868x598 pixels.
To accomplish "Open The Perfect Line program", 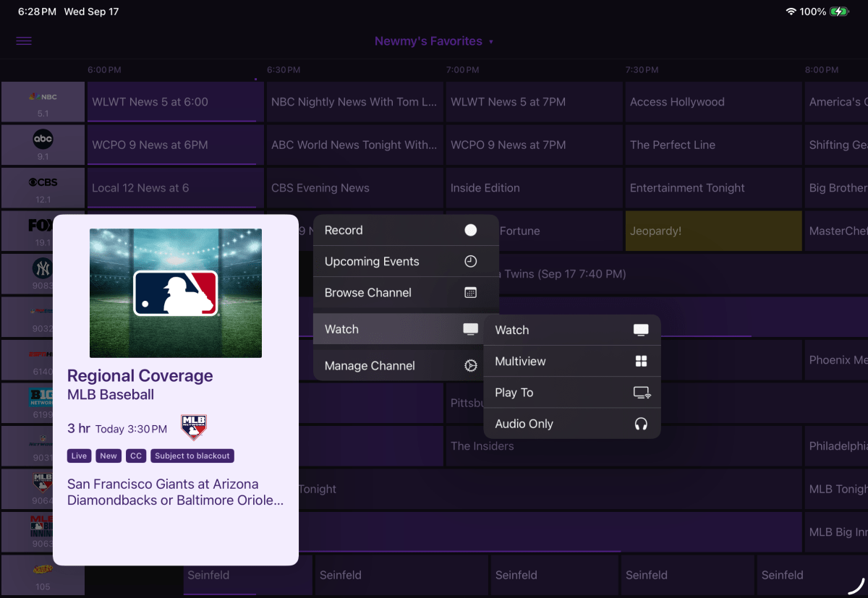I will click(x=713, y=145).
